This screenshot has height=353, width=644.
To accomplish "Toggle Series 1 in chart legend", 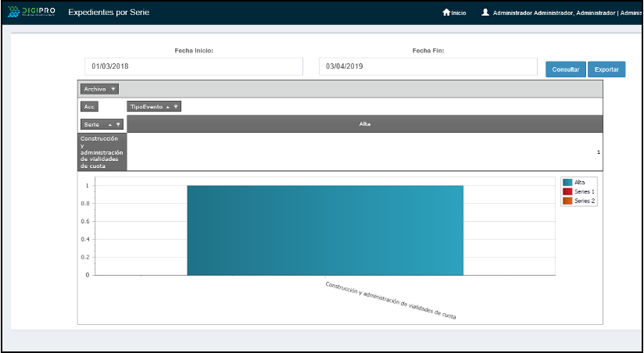I will pos(579,191).
